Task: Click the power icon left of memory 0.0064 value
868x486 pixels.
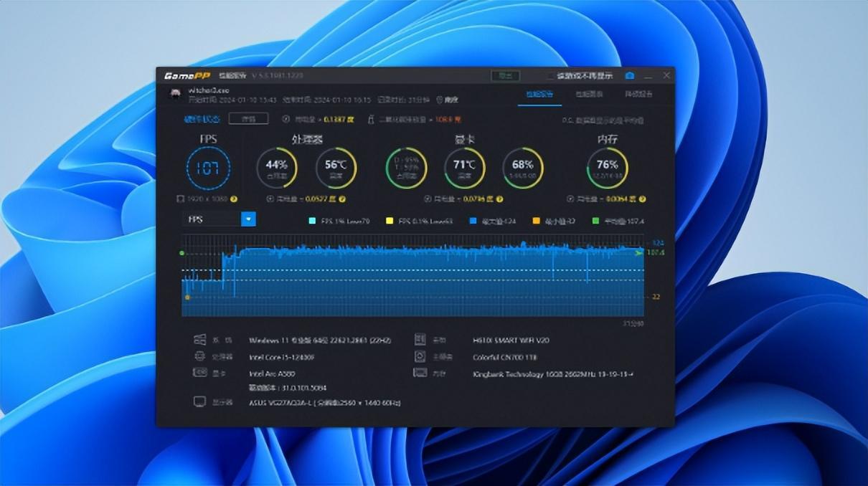Action: [570, 199]
